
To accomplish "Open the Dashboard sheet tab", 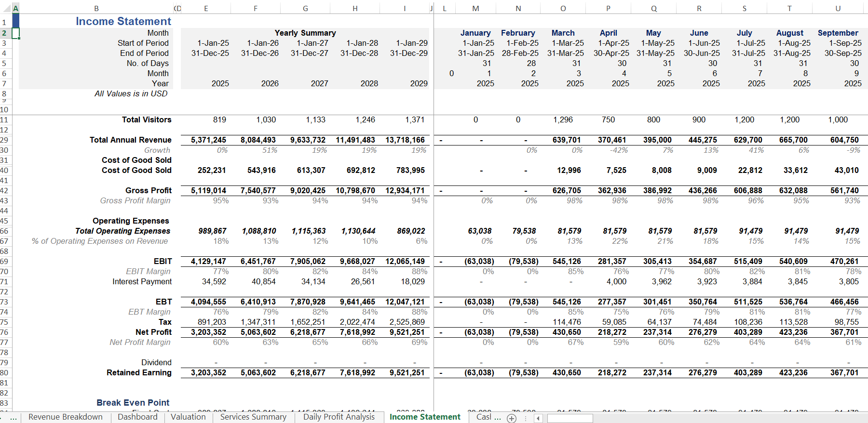I will click(x=137, y=417).
